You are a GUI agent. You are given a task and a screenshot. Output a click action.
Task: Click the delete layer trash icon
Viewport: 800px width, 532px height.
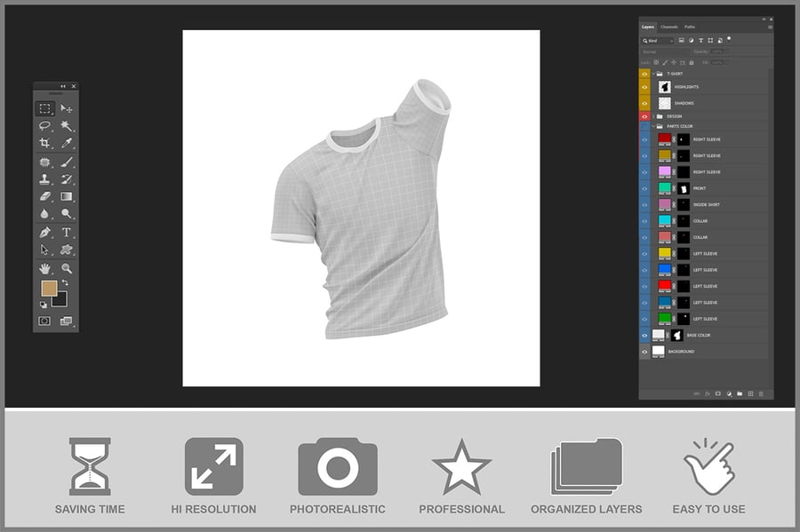[762, 393]
